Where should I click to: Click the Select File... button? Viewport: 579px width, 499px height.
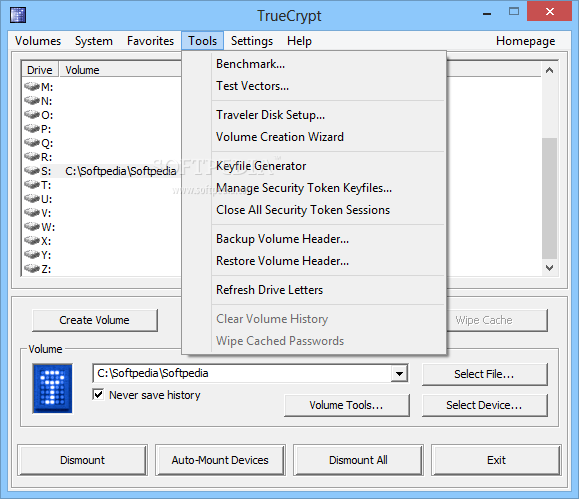click(x=484, y=374)
